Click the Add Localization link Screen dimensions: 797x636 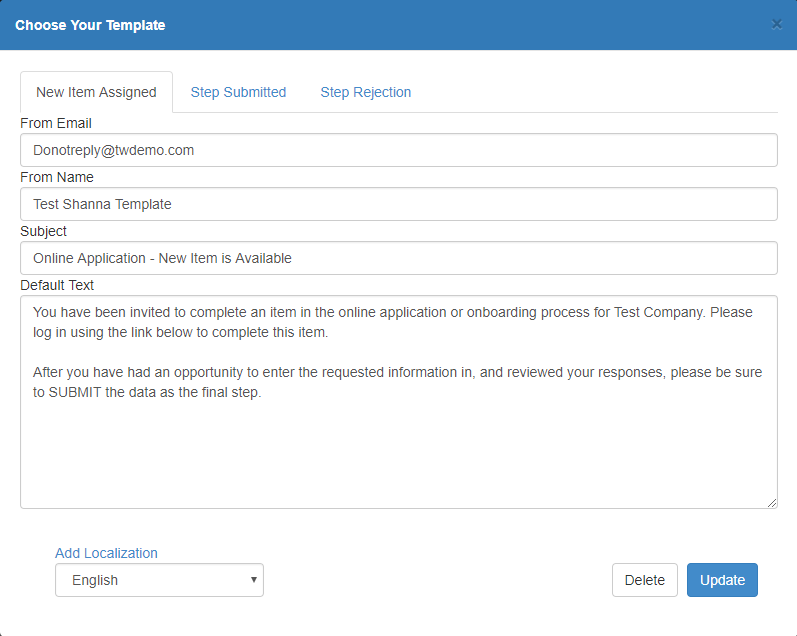(x=106, y=553)
